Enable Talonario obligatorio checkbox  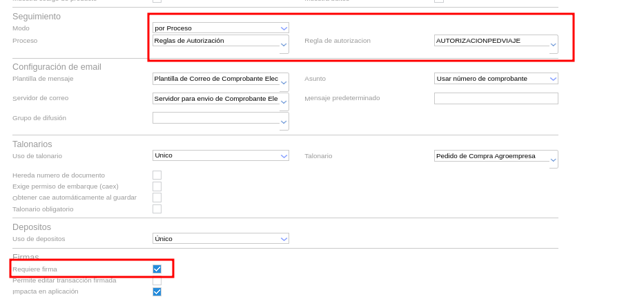pos(157,209)
